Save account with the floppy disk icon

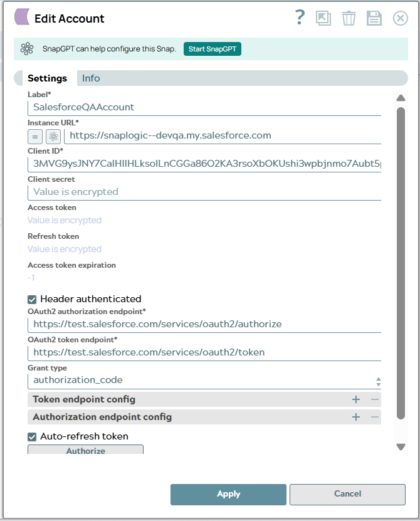[374, 18]
